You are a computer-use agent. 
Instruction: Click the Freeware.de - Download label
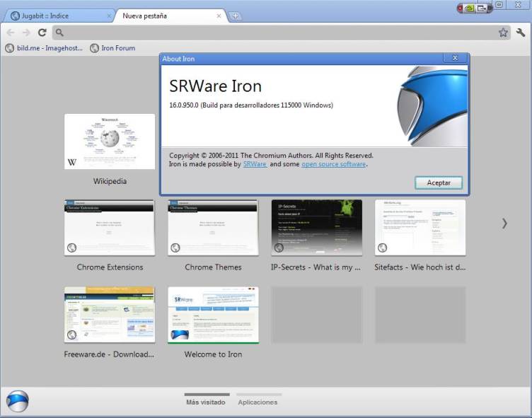pyautogui.click(x=109, y=354)
